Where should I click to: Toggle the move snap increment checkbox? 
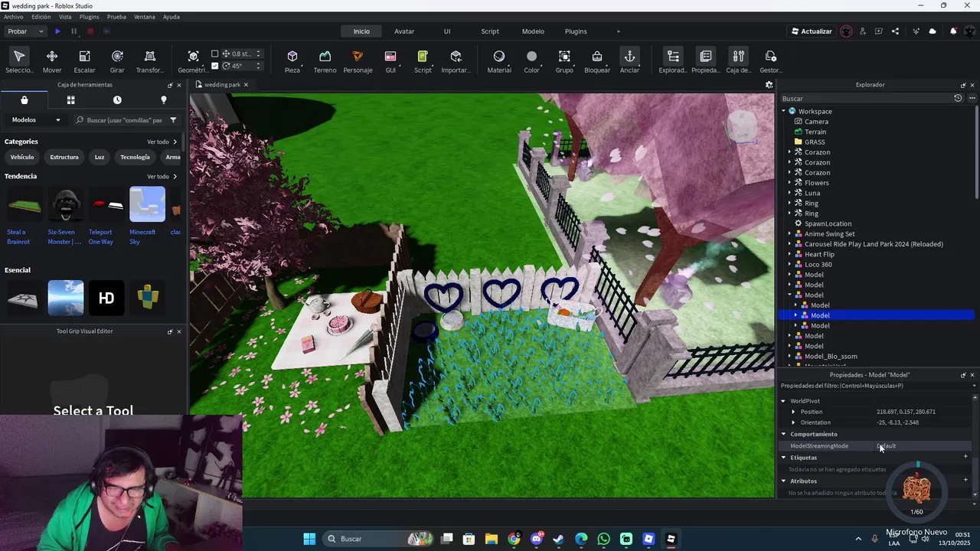tap(215, 54)
